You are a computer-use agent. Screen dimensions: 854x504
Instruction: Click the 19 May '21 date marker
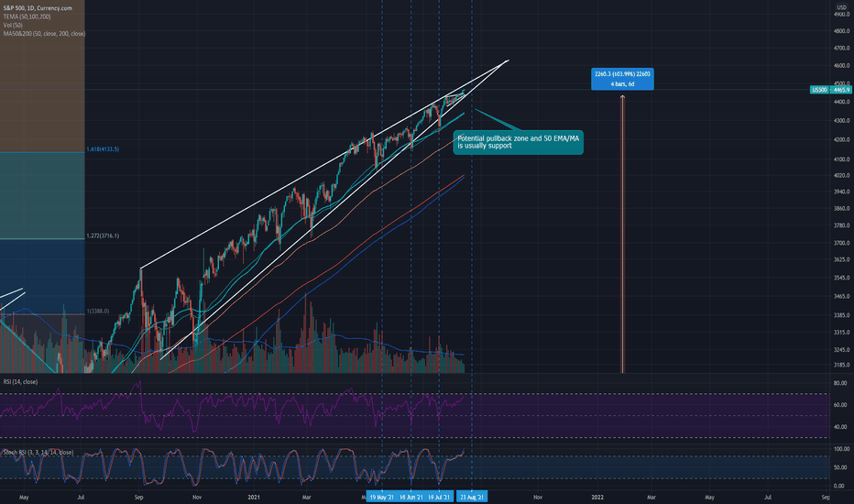[381, 497]
